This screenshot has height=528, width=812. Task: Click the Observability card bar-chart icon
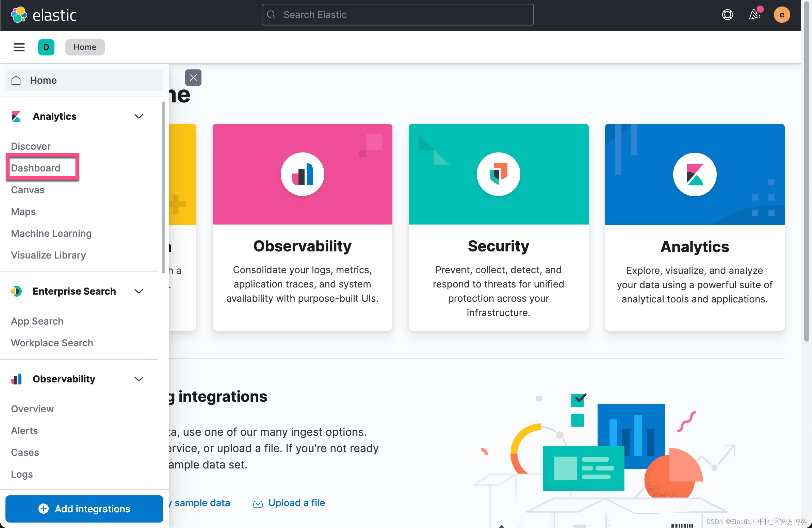coord(302,174)
